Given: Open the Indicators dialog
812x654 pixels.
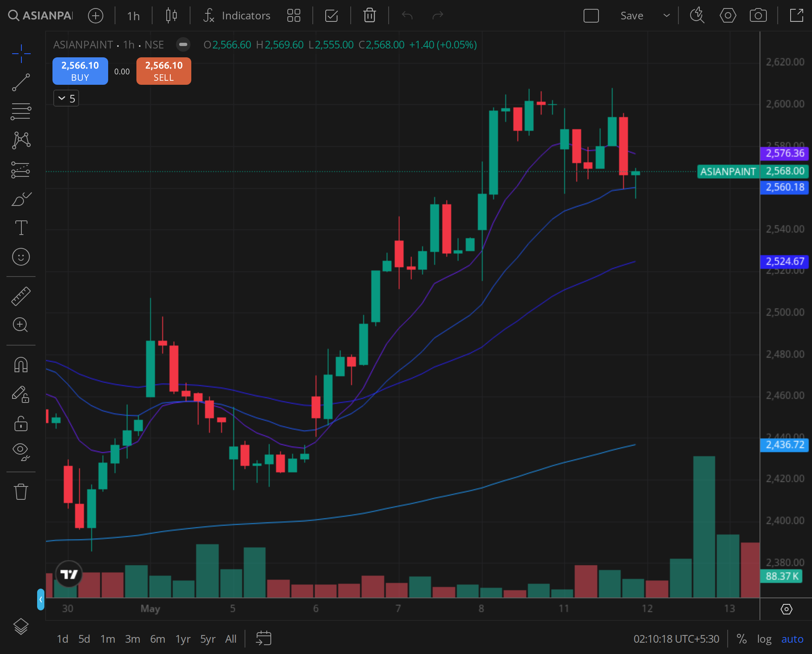Looking at the screenshot, I should pos(236,16).
